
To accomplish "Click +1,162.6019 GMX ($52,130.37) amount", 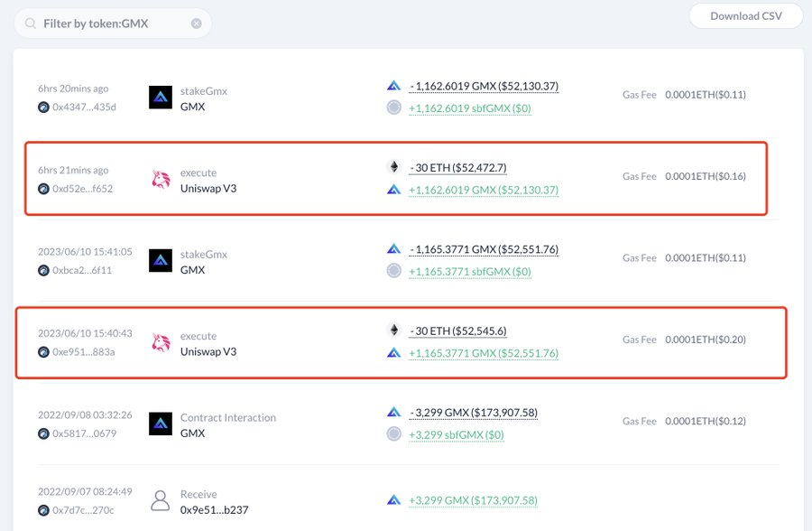I will pos(484,191).
